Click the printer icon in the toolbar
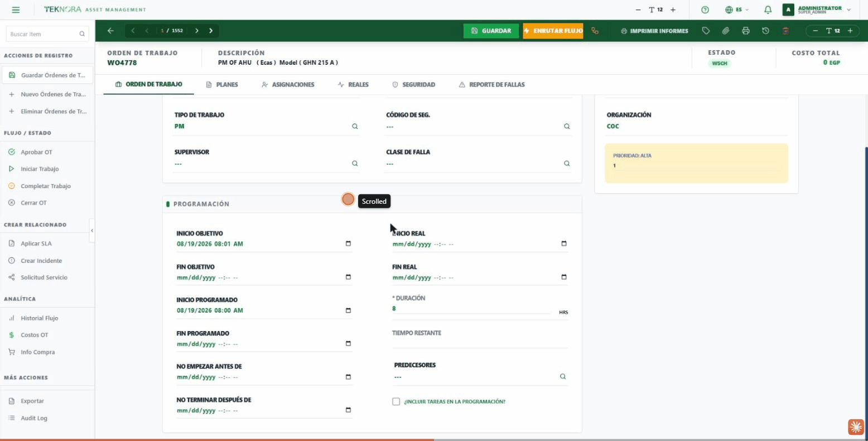Viewport: 868px width, 441px height. point(746,31)
